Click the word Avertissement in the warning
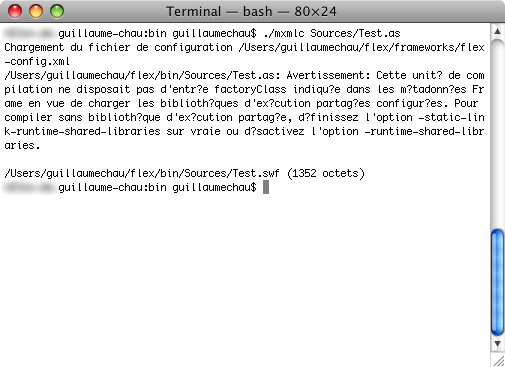505x367 pixels. coord(328,75)
